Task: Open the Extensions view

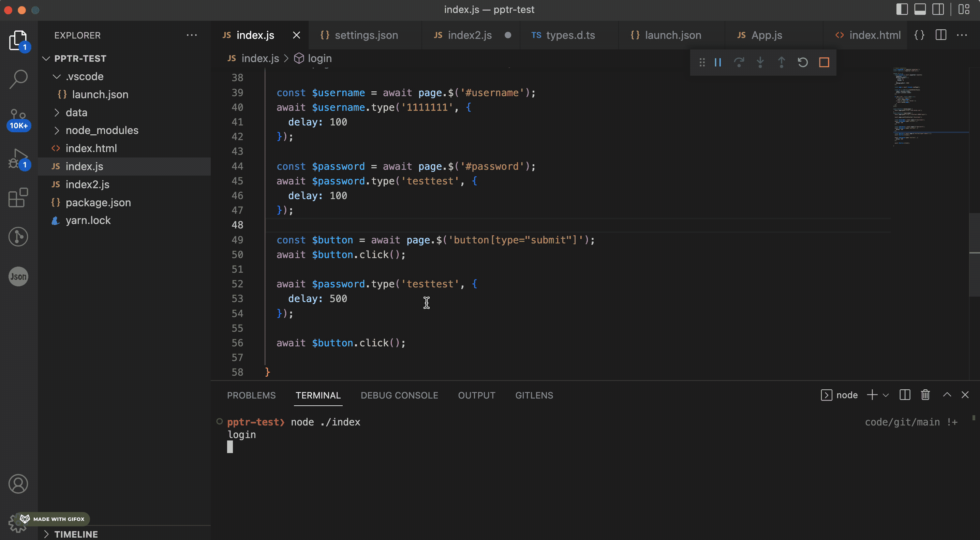Action: (x=18, y=198)
